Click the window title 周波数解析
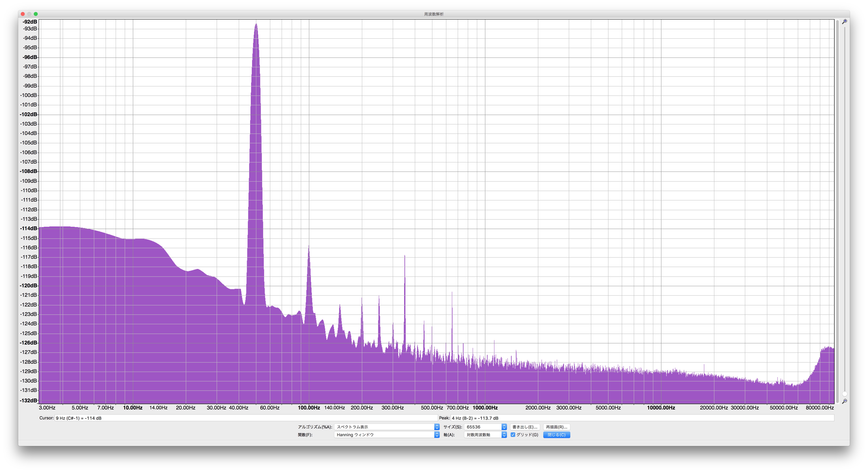The height and width of the screenshot is (472, 868). (434, 14)
